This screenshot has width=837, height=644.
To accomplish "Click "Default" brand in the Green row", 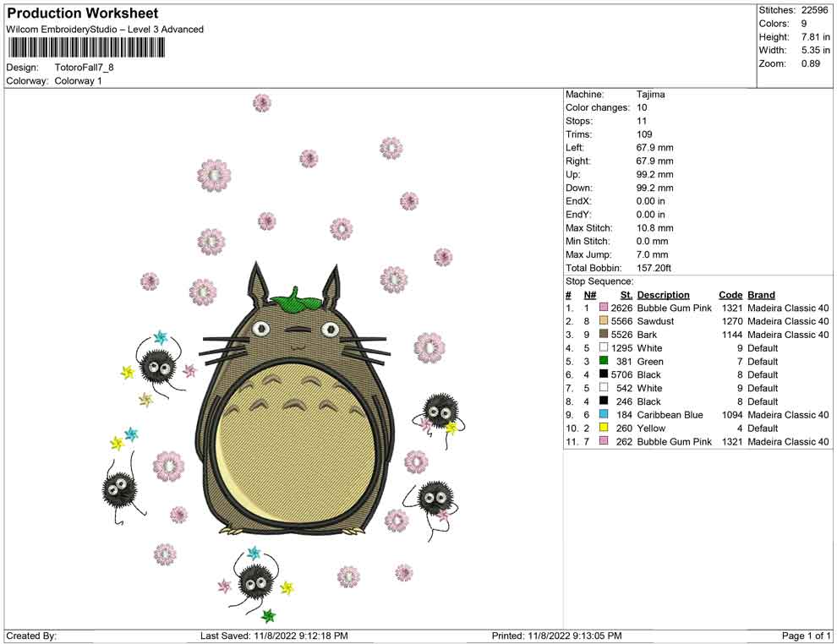I will pyautogui.click(x=763, y=361).
